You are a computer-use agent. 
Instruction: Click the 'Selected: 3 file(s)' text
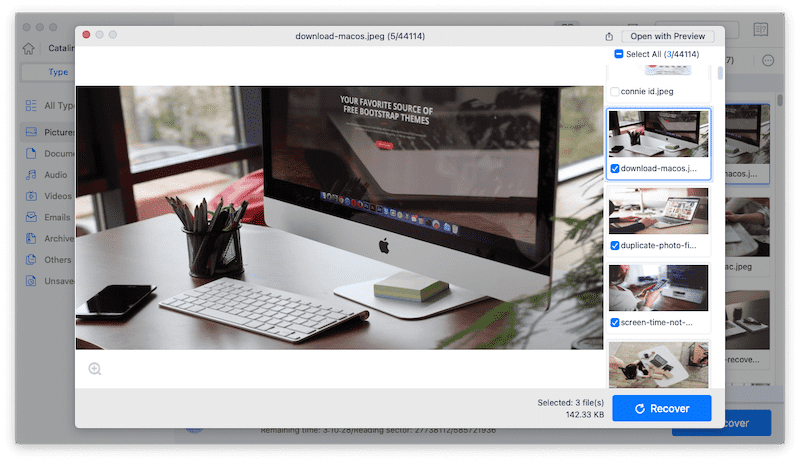(x=570, y=403)
